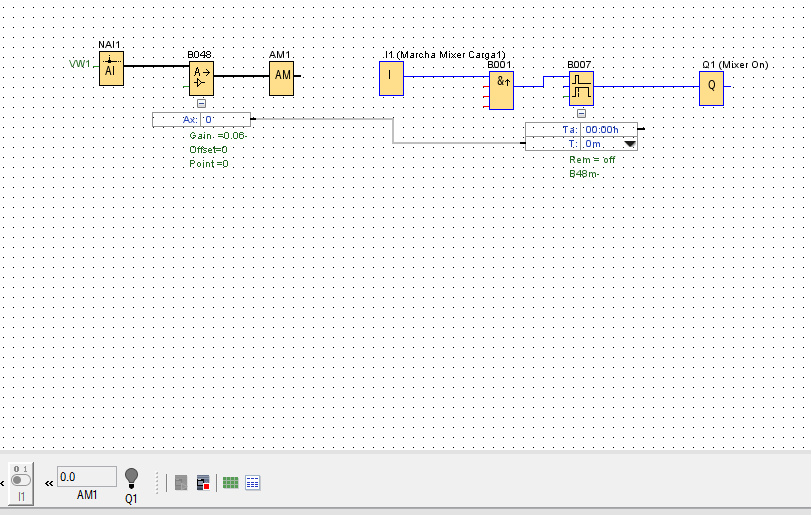Toggle the I1 input switch
The width and height of the screenshot is (811, 515).
pyautogui.click(x=22, y=478)
